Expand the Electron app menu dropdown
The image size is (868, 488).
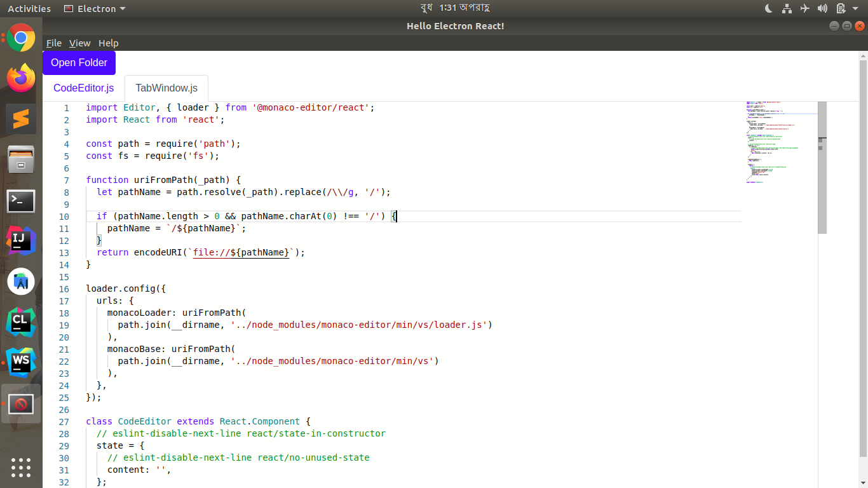95,9
